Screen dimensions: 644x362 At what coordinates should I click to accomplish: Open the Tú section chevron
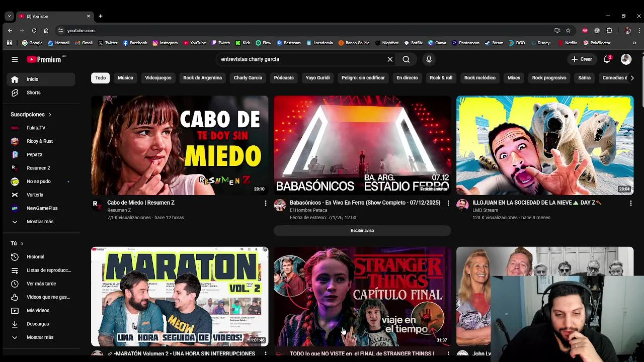(22, 243)
